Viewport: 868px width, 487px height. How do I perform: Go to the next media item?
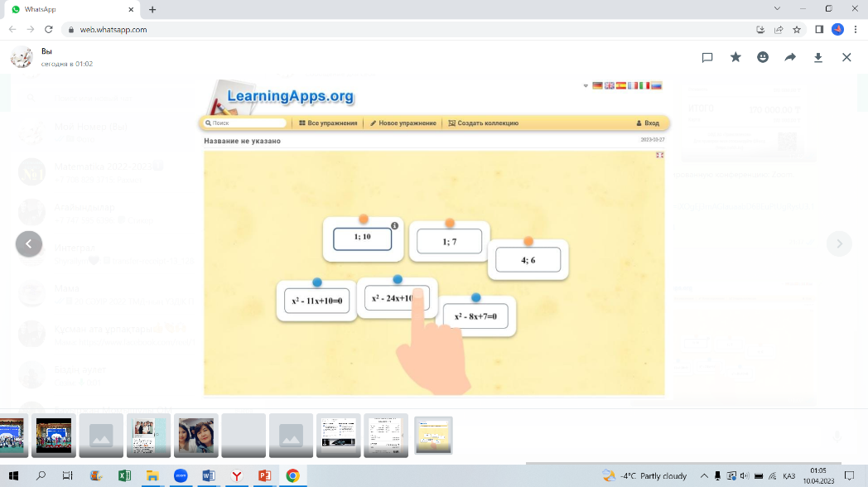pyautogui.click(x=839, y=244)
